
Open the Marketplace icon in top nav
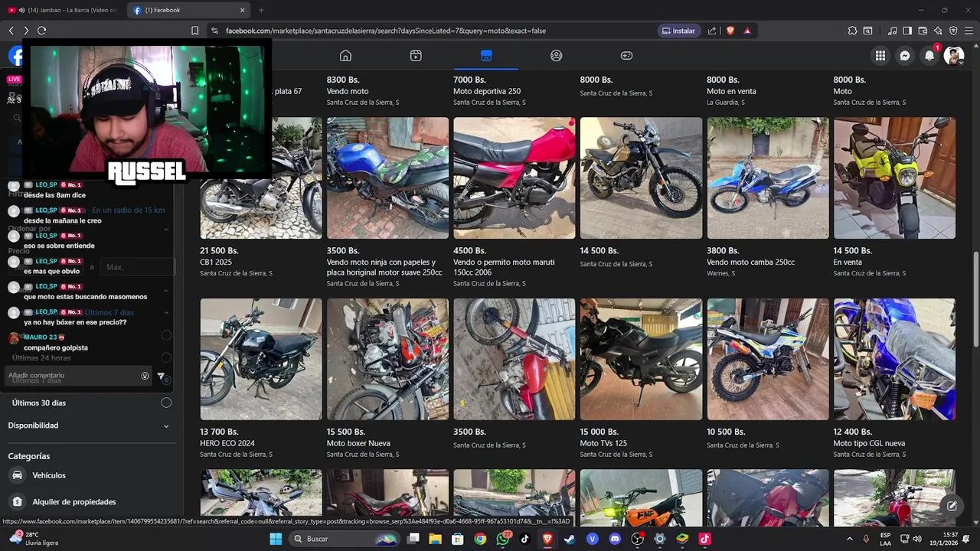pos(486,56)
